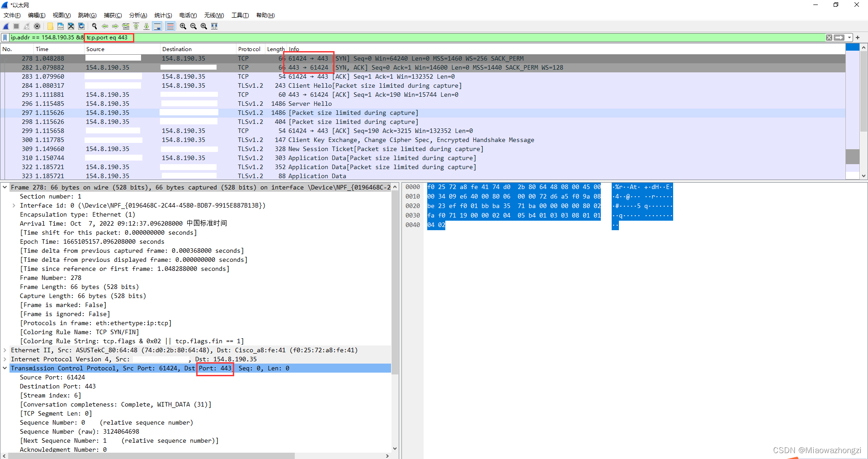Open the 工具(T) menu
Image resolution: width=868 pixels, height=459 pixels.
coord(240,15)
